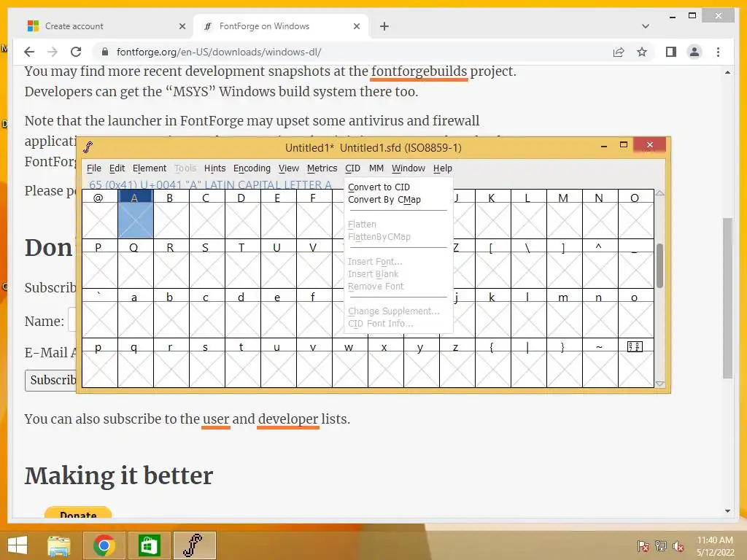Screen dimensions: 747x560
Task: Open File Explorer from the taskbar
Action: click(59, 545)
